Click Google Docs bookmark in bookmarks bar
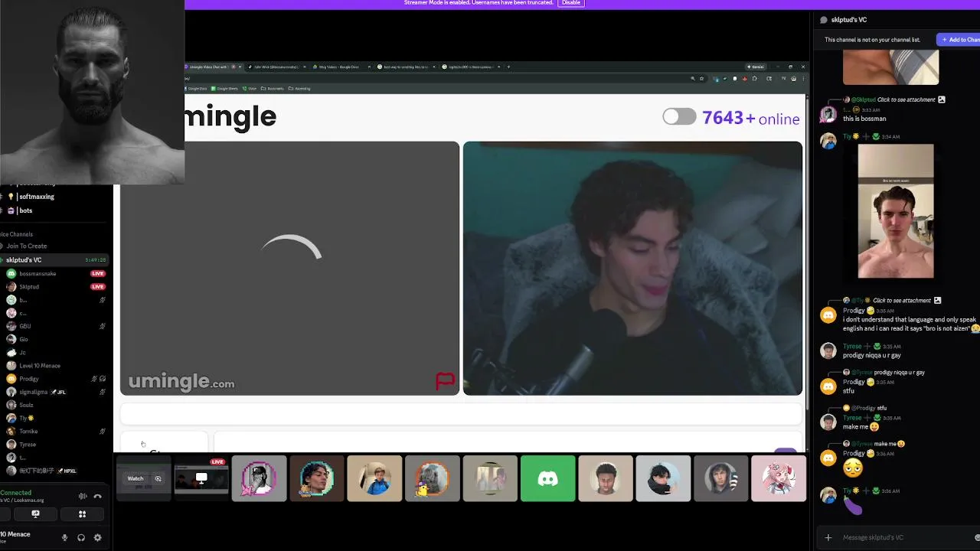This screenshot has width=980, height=551. pos(197,89)
